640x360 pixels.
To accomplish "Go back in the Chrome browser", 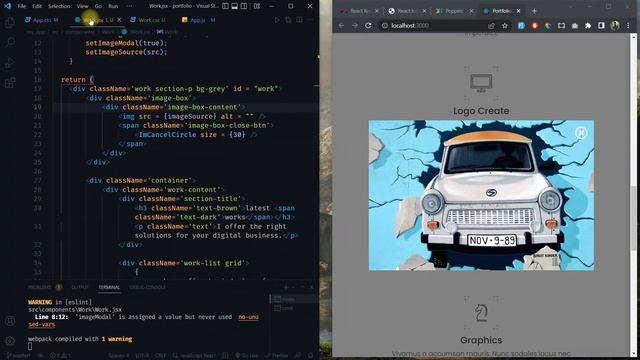I will pos(341,25).
